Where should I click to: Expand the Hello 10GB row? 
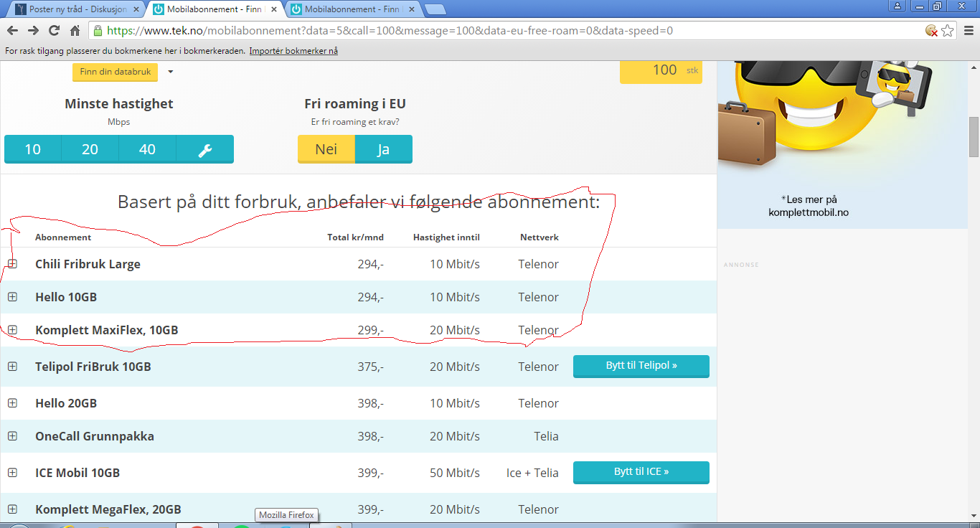(12, 297)
